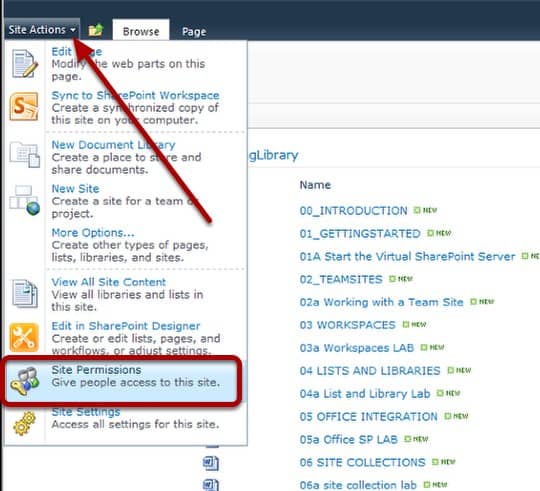Click the View All Site Content icon

point(24,293)
